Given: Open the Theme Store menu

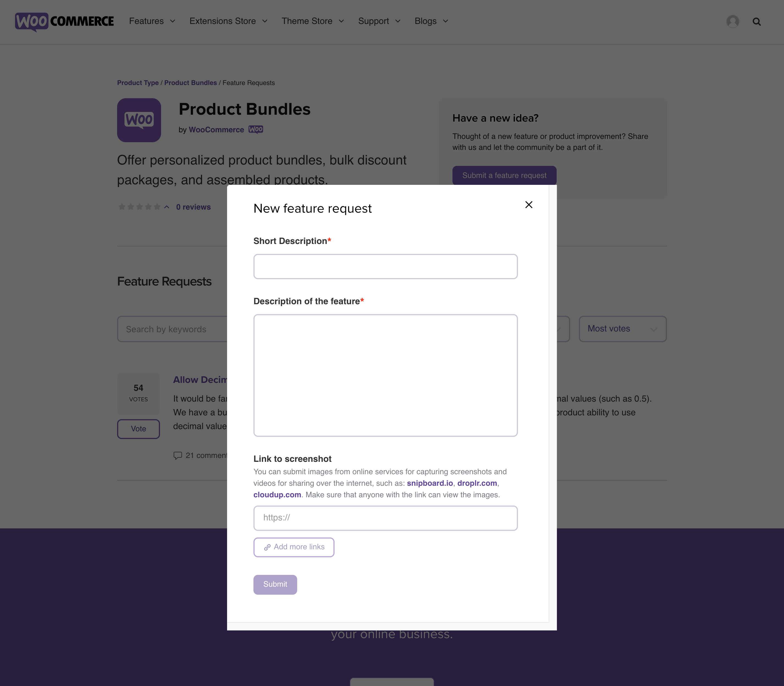Looking at the screenshot, I should (313, 21).
